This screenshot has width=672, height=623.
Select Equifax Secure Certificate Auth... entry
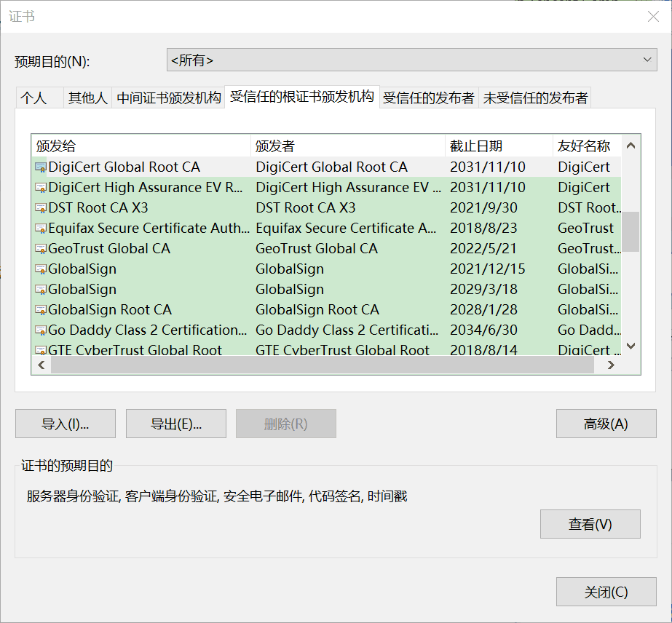(327, 229)
